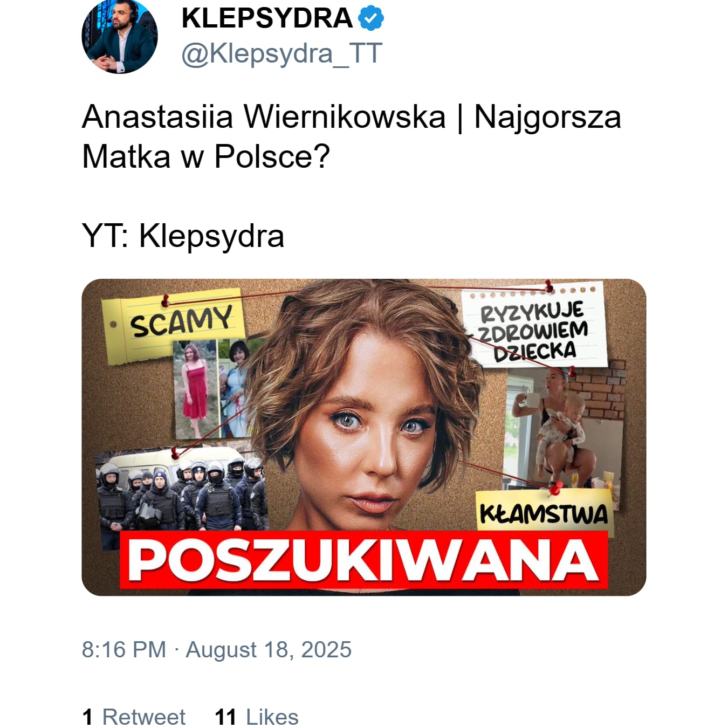Click the Retweet count number
This screenshot has width=728, height=728.
click(x=87, y=717)
